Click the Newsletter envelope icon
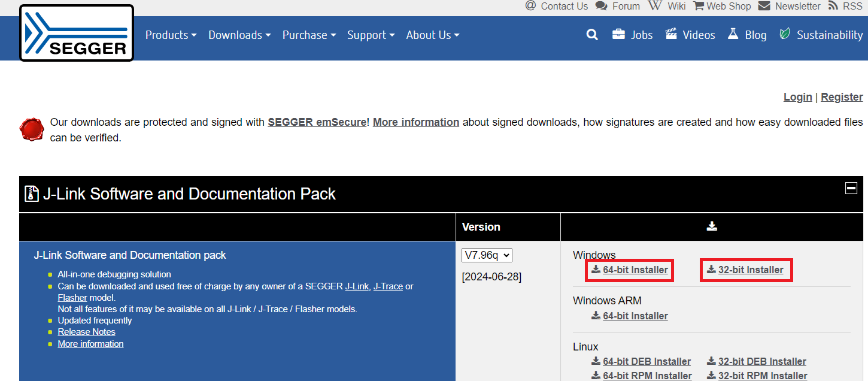 coord(764,6)
